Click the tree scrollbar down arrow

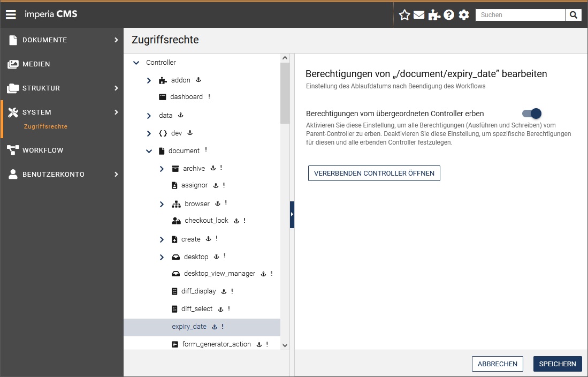(285, 345)
